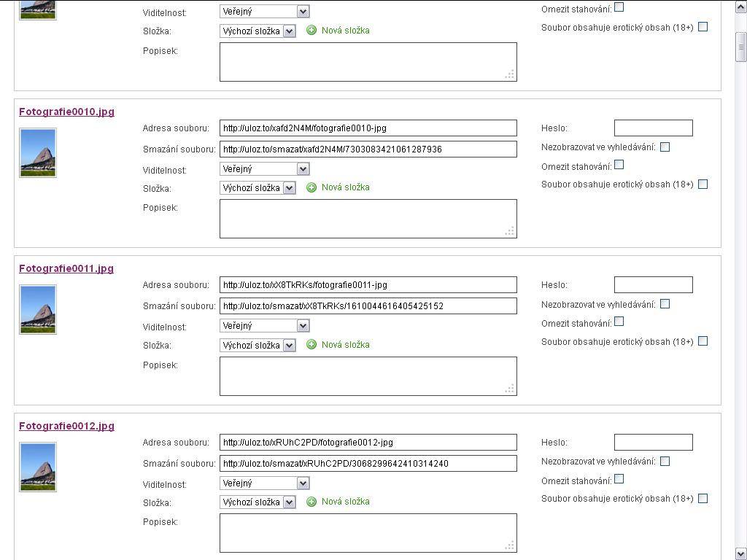Tick Nezobrazovat ve vyhledávání for Fotografie0012.jpg
747x560 pixels.
(665, 461)
